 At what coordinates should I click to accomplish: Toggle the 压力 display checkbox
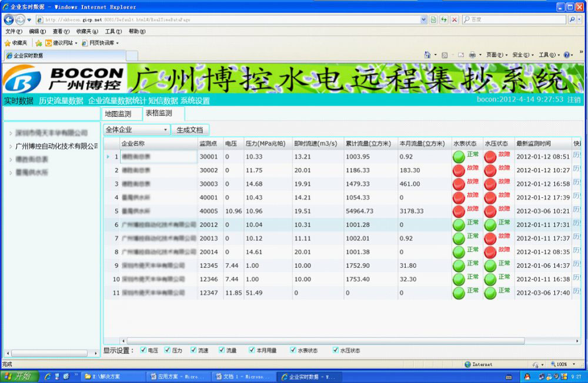[167, 350]
